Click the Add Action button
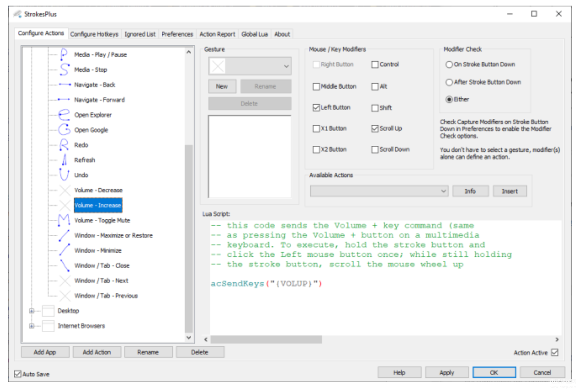580x392 pixels. click(97, 352)
